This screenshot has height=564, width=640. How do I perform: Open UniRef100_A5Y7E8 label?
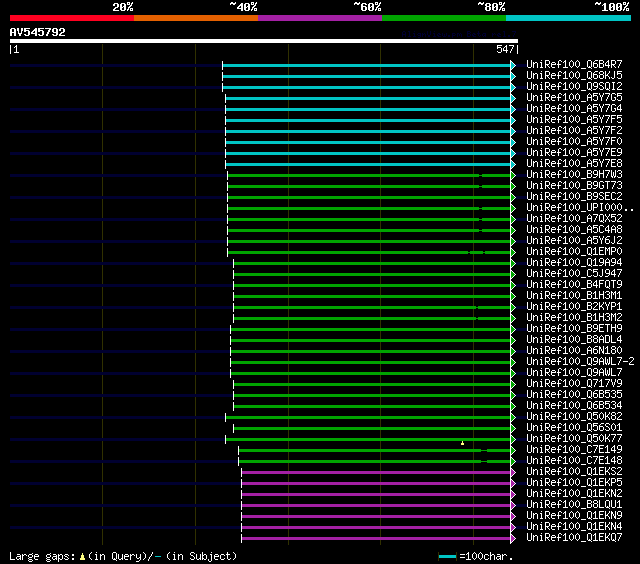(x=574, y=164)
